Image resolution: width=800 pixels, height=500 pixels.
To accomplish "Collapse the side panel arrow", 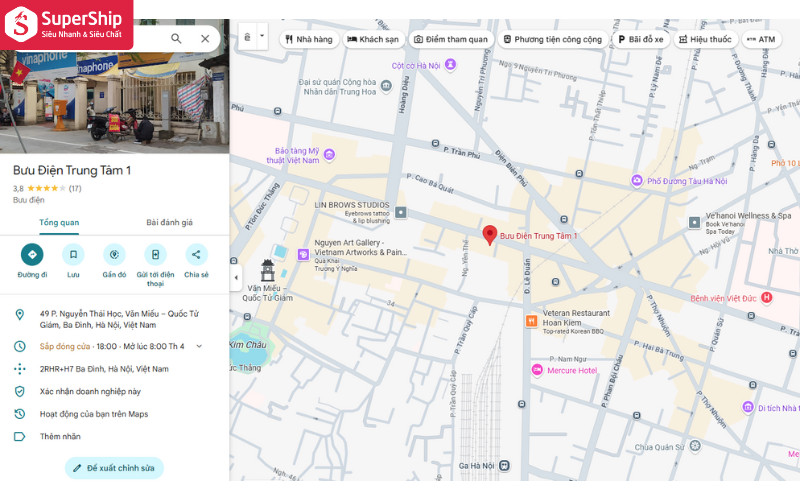I will 236,278.
